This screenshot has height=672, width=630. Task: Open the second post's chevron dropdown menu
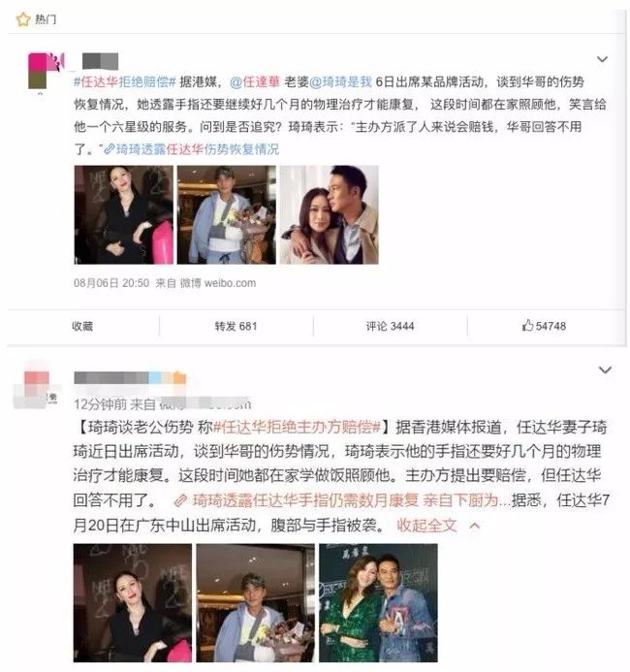point(605,369)
